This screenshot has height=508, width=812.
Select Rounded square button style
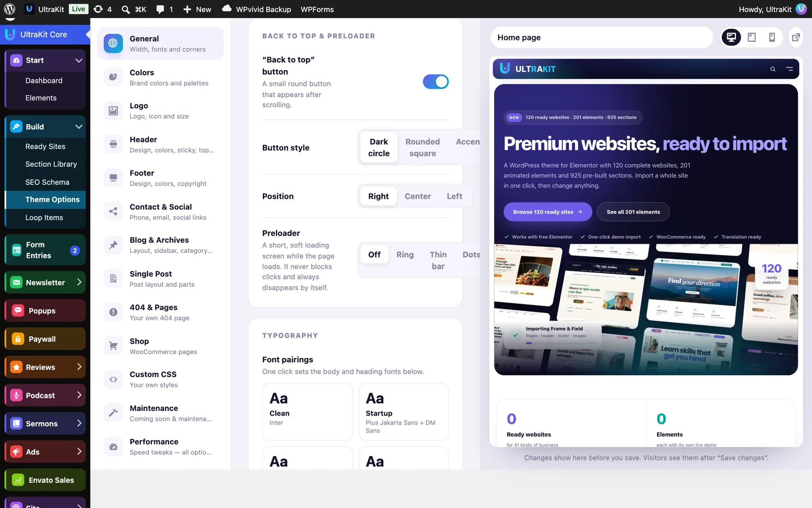pyautogui.click(x=423, y=148)
